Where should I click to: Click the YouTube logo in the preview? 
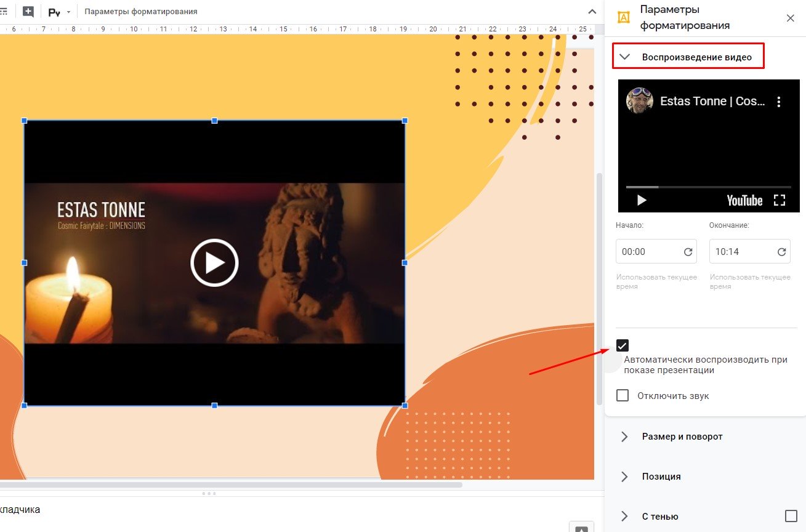(744, 201)
